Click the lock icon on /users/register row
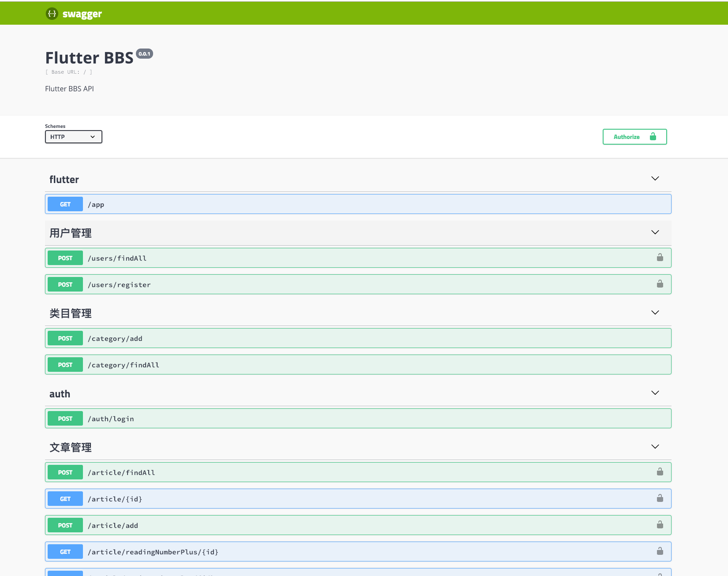 (x=660, y=284)
